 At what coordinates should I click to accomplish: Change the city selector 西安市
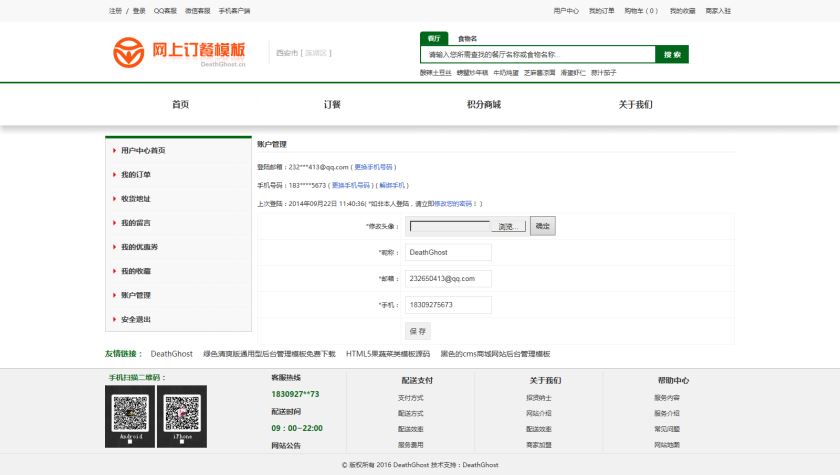click(x=287, y=53)
